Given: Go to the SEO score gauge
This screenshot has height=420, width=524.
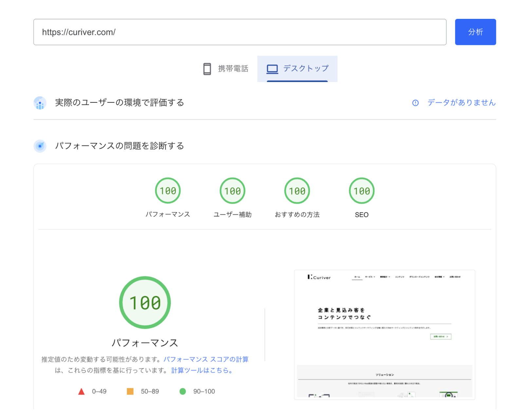Looking at the screenshot, I should [362, 191].
